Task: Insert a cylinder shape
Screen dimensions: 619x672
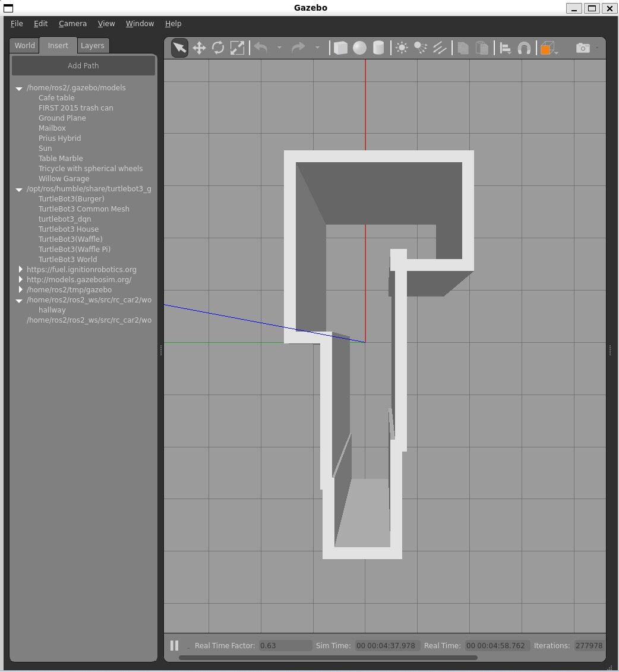Action: point(378,48)
